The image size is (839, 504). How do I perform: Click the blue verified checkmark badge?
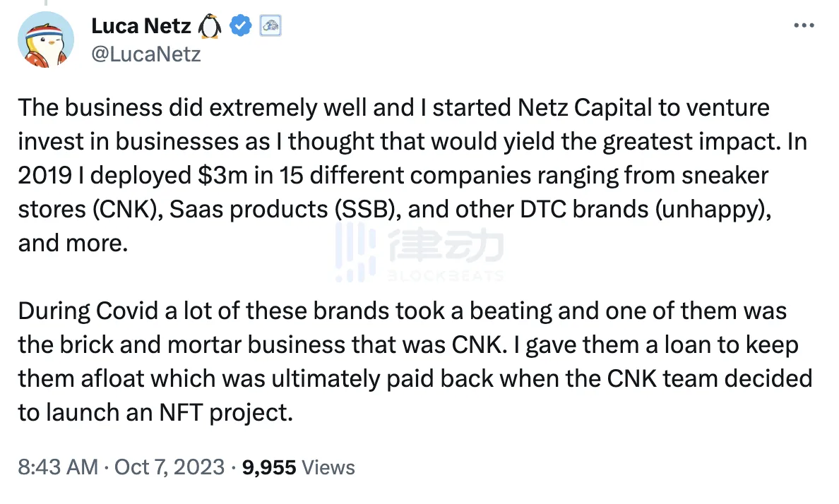click(x=242, y=27)
